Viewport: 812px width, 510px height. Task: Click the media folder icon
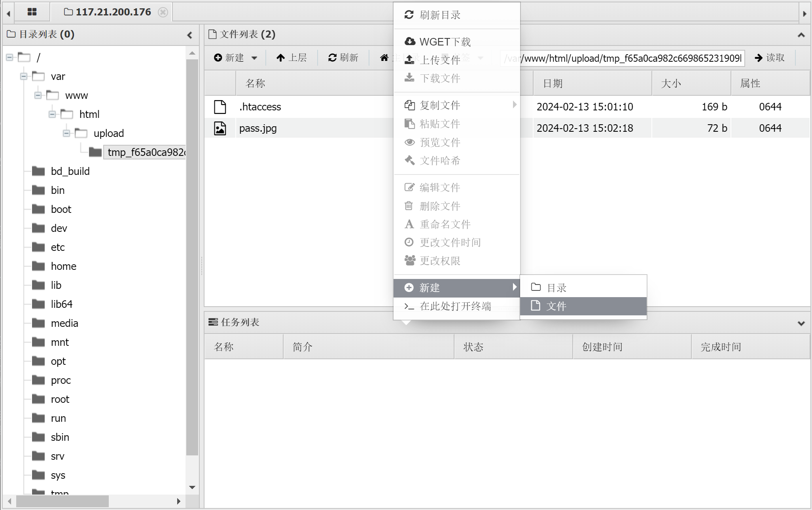click(x=38, y=323)
